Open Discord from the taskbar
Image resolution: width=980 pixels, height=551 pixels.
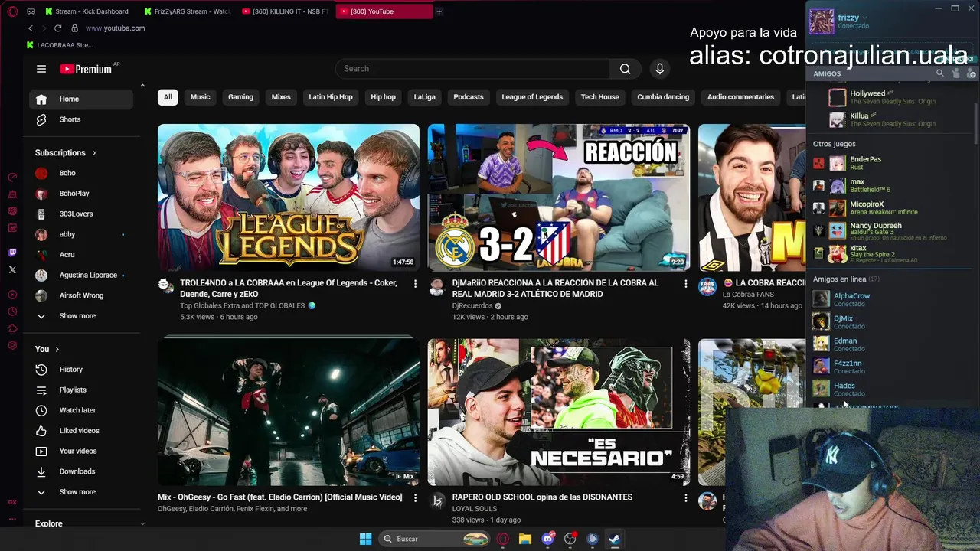(x=547, y=539)
